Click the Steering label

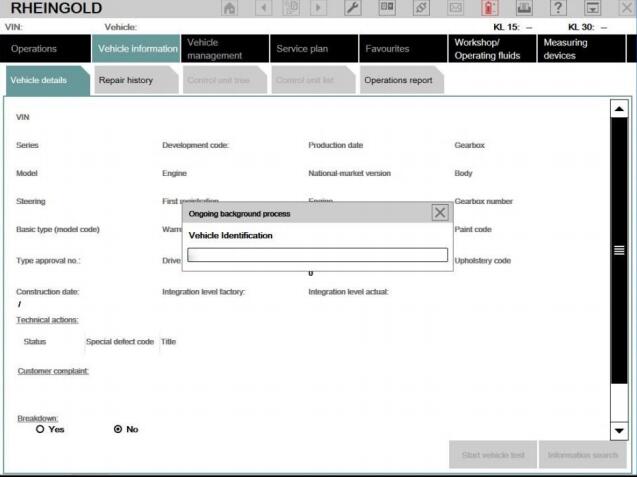point(31,202)
